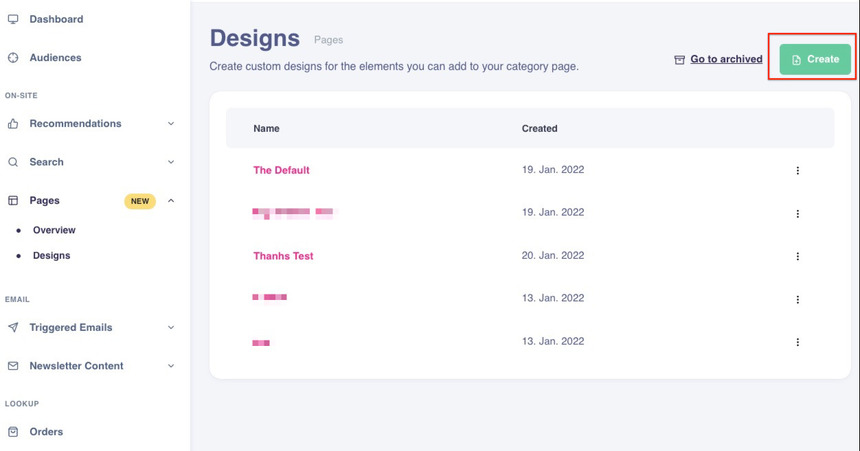860x451 pixels.
Task: Click the Recommendations thumbs-up icon
Action: [x=13, y=124]
